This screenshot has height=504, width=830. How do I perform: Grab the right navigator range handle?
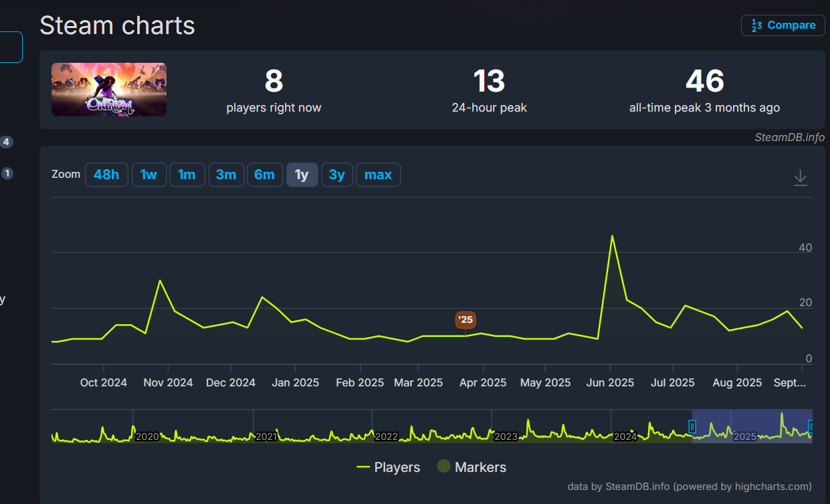[811, 426]
